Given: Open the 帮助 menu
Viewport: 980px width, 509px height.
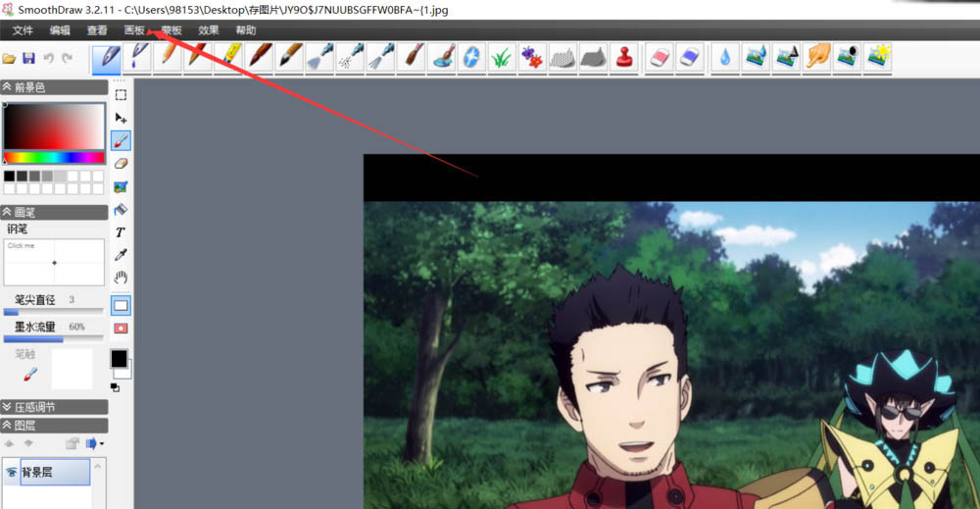Looking at the screenshot, I should pos(246,30).
